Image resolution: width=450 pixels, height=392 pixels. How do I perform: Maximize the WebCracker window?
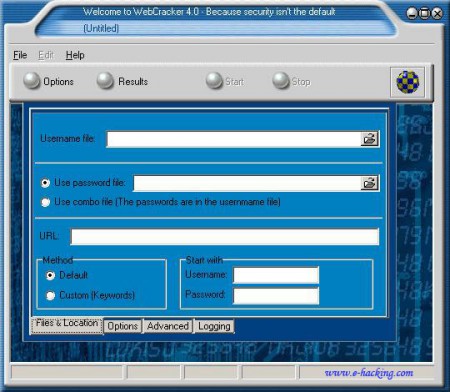click(425, 14)
